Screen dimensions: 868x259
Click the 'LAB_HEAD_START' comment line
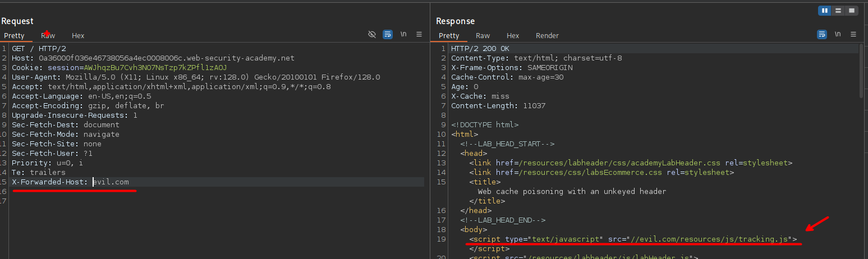click(507, 144)
